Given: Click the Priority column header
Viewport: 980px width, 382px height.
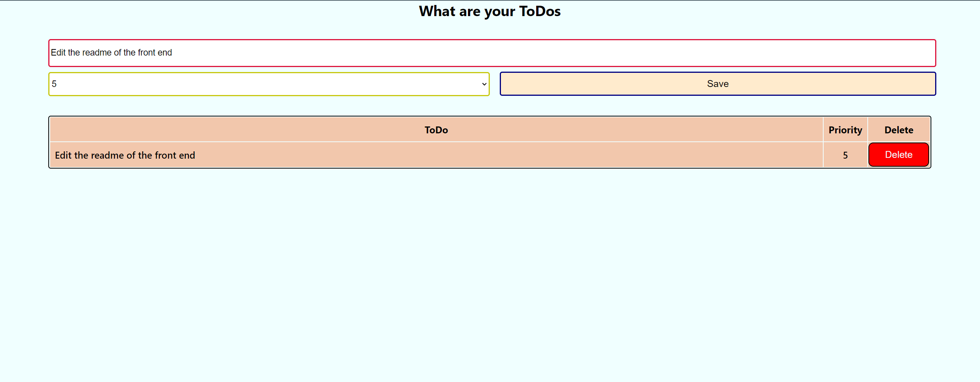Looking at the screenshot, I should (x=845, y=130).
